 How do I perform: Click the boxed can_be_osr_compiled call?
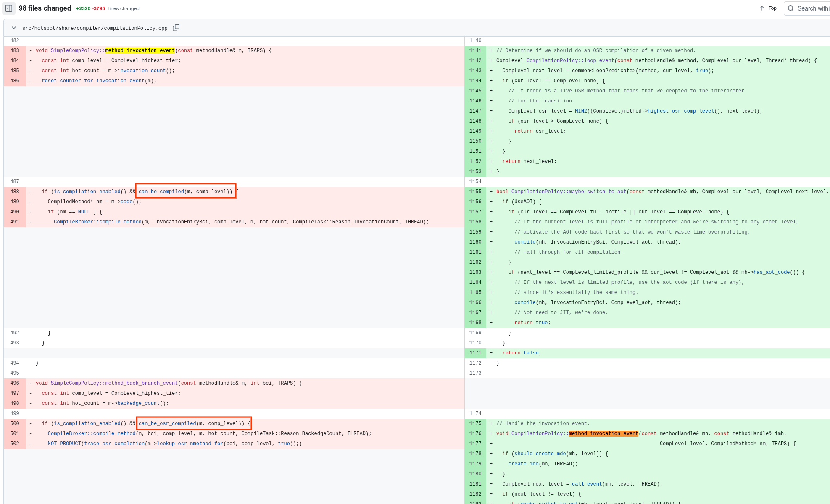pyautogui.click(x=193, y=423)
